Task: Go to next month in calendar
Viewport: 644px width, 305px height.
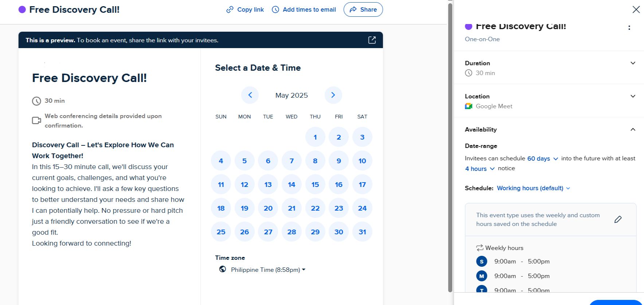Action: 333,95
